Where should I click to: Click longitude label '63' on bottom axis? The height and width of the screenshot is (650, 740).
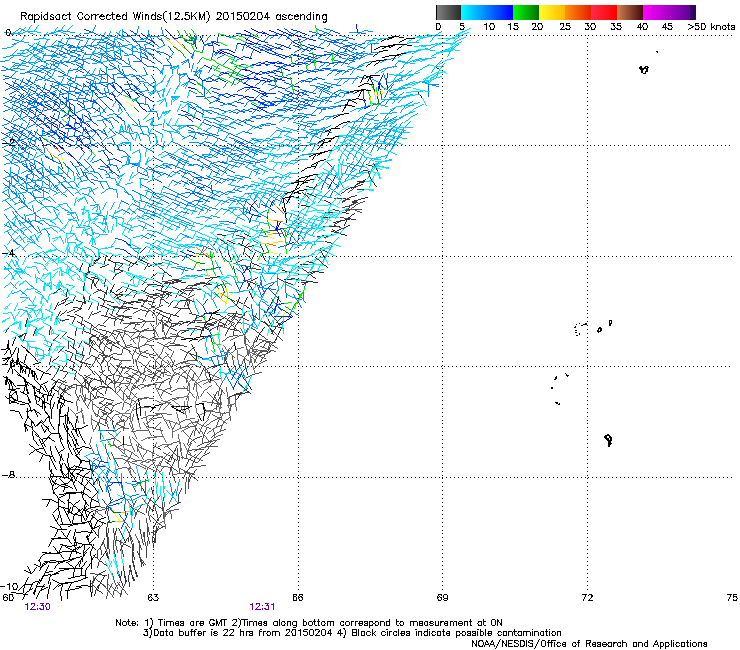click(x=153, y=598)
